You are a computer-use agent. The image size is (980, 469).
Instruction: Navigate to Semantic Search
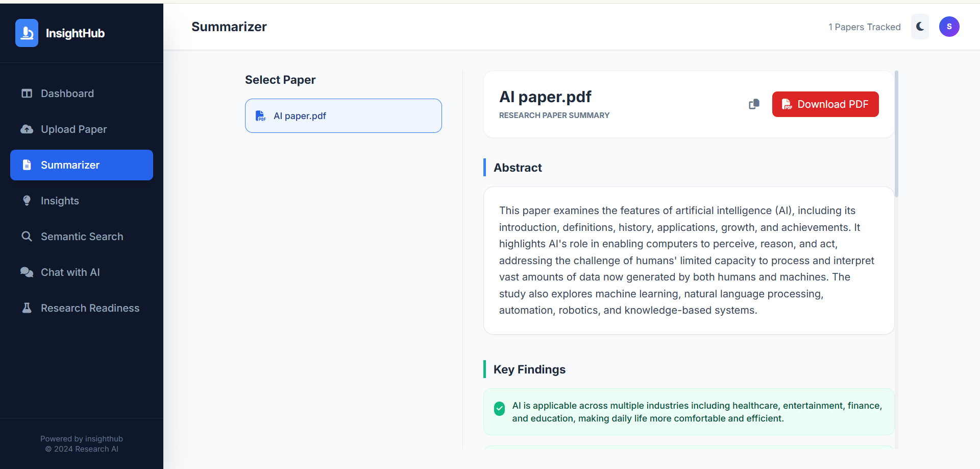tap(82, 237)
